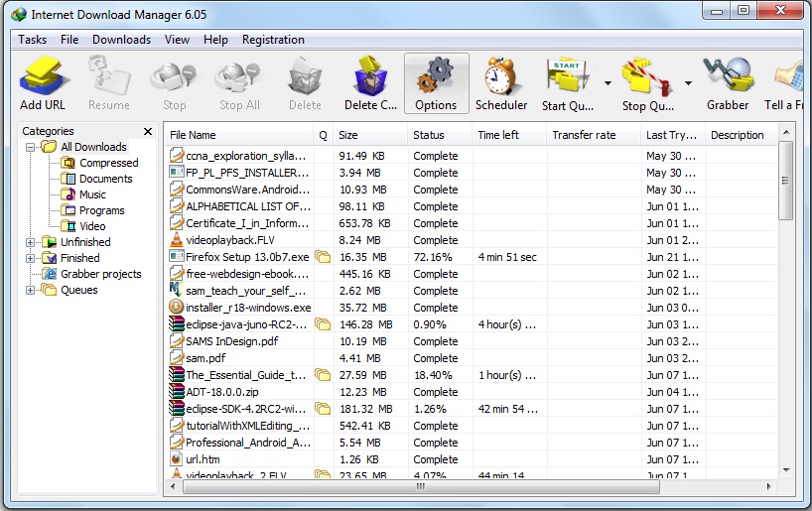The height and width of the screenshot is (511, 812).
Task: Sort by the Size column header
Action: tap(371, 135)
